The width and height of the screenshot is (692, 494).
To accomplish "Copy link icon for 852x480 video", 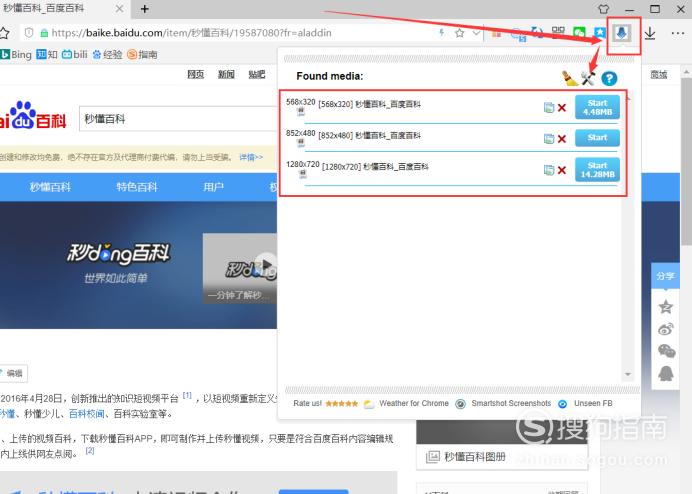I will tap(549, 139).
